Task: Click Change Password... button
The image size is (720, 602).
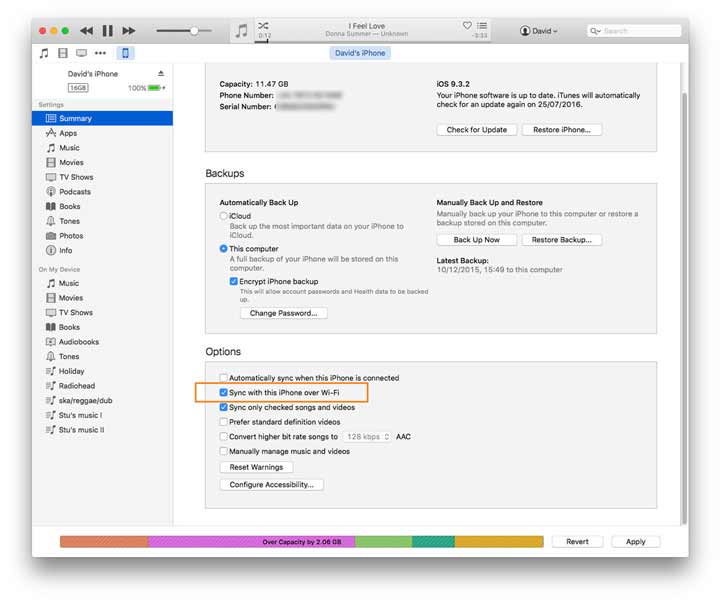Action: pos(284,313)
